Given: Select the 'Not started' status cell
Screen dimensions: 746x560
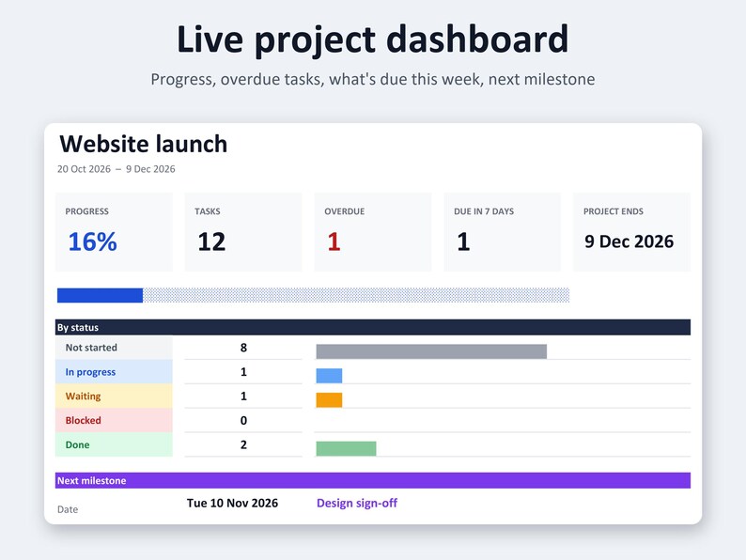Looking at the screenshot, I should (114, 348).
